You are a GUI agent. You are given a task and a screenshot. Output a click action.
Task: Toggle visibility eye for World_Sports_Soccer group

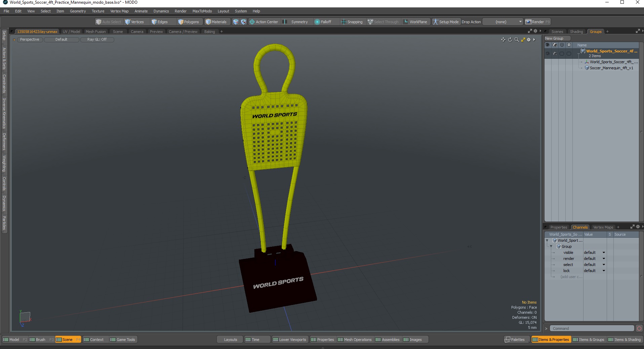click(548, 53)
